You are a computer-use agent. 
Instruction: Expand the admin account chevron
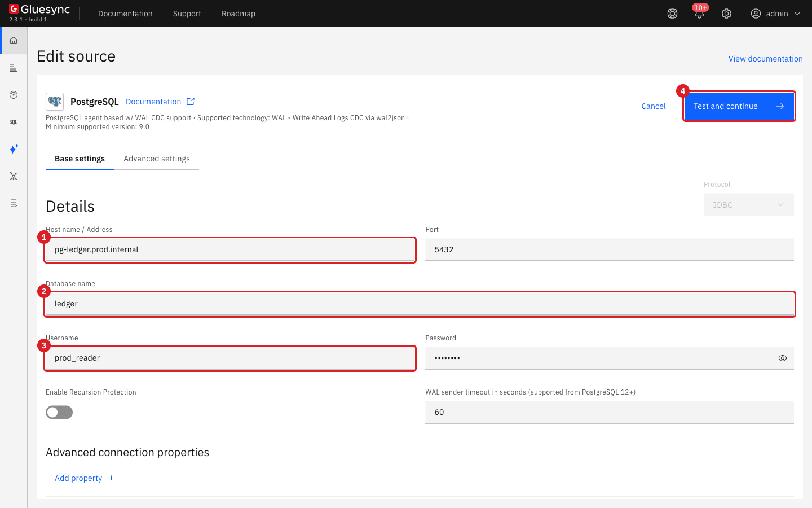coord(797,14)
